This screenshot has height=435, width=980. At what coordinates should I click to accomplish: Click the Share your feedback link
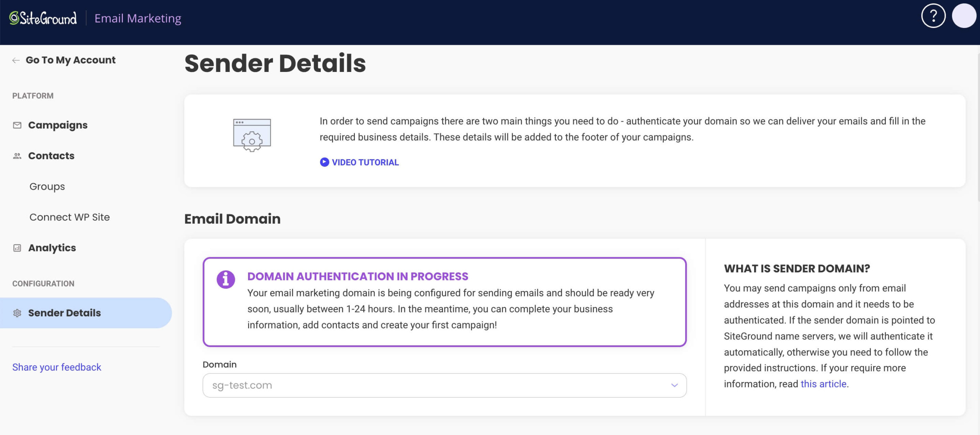57,367
